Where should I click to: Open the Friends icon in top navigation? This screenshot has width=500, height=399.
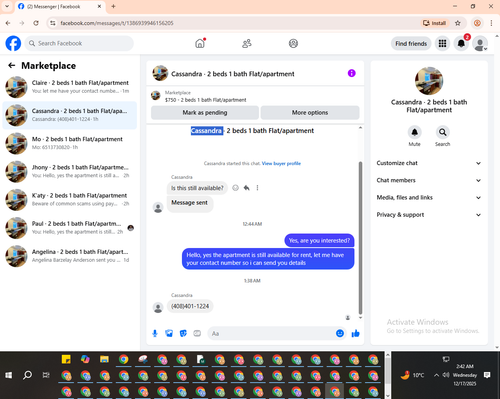pos(247,43)
